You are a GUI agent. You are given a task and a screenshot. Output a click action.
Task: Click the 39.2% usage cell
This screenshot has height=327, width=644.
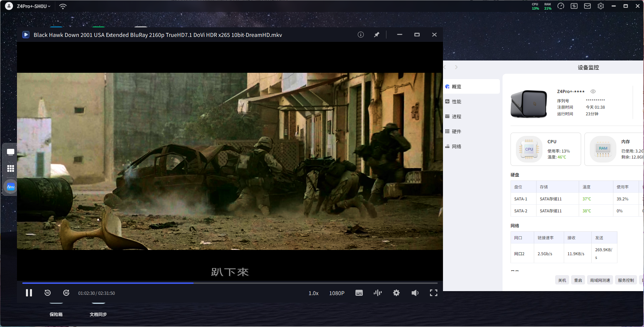click(x=622, y=199)
